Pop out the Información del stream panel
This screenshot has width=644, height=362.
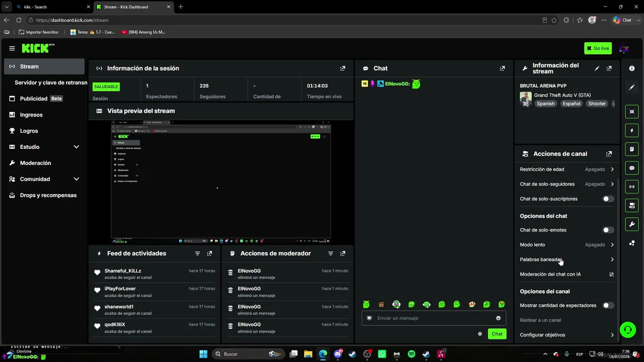pos(609,68)
